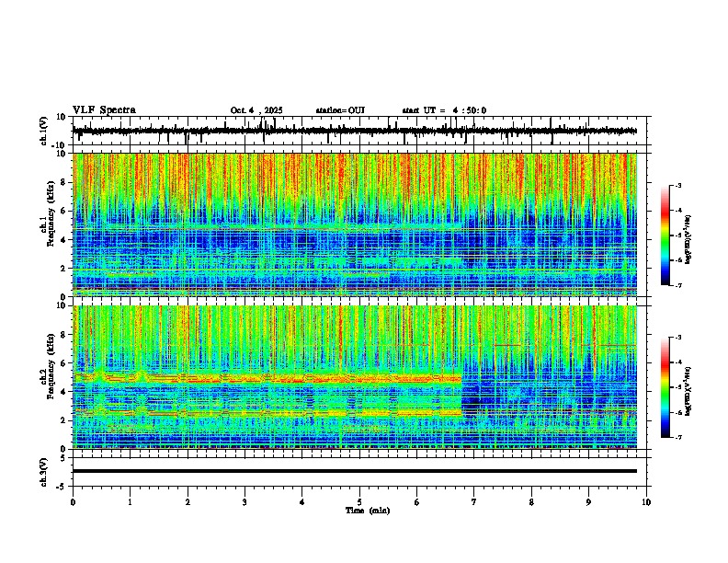Select the date 'Oct. 4, 2025' label

pos(256,110)
